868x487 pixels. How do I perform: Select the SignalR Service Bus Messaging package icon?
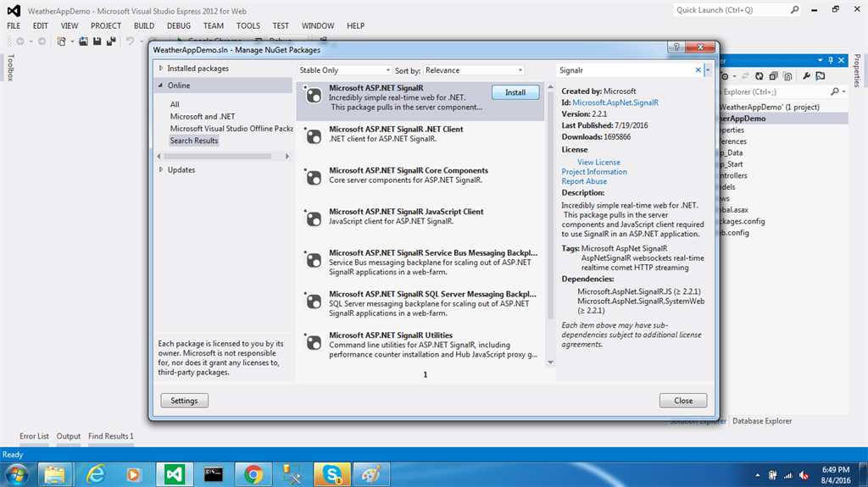tap(314, 259)
